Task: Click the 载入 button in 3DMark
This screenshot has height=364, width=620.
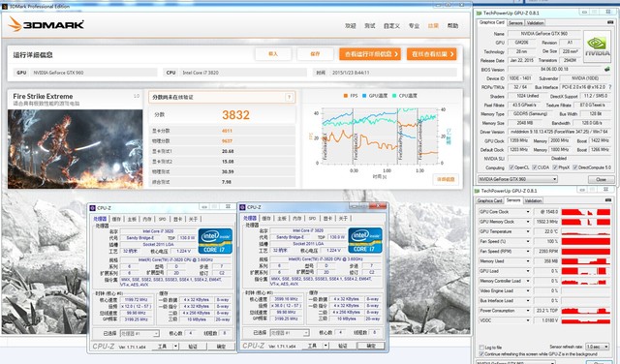Action: pos(273,54)
